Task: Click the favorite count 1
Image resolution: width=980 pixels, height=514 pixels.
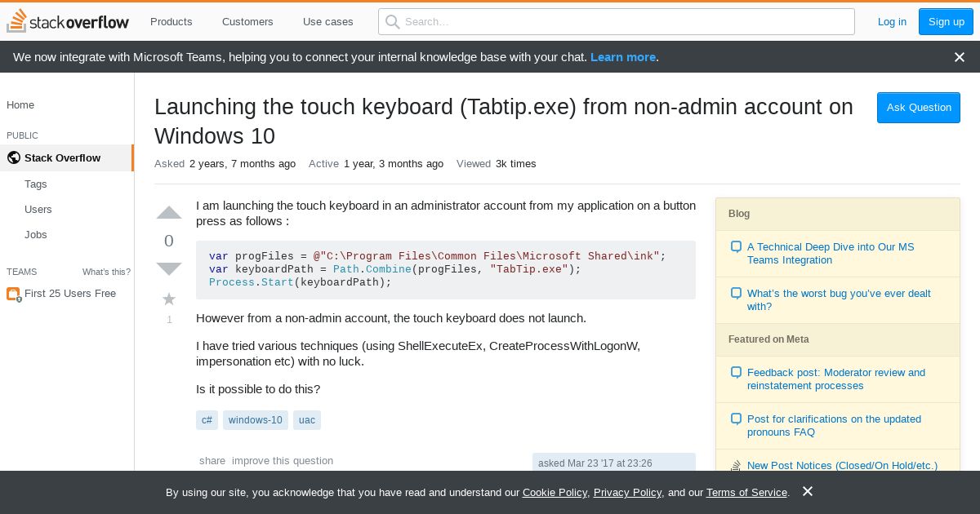Action: [169, 320]
